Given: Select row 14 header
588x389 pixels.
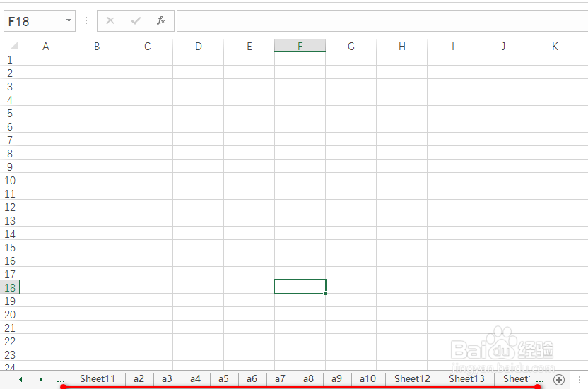Looking at the screenshot, I should tap(10, 234).
